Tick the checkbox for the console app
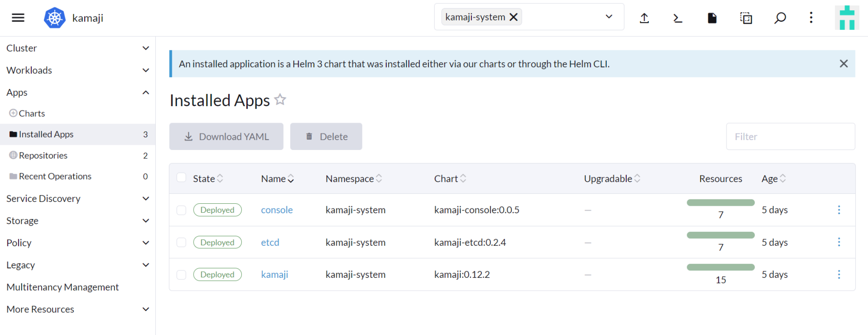The image size is (868, 335). tap(181, 210)
